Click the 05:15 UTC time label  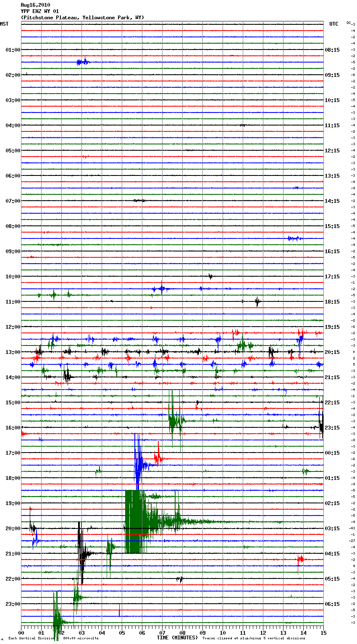332,579
